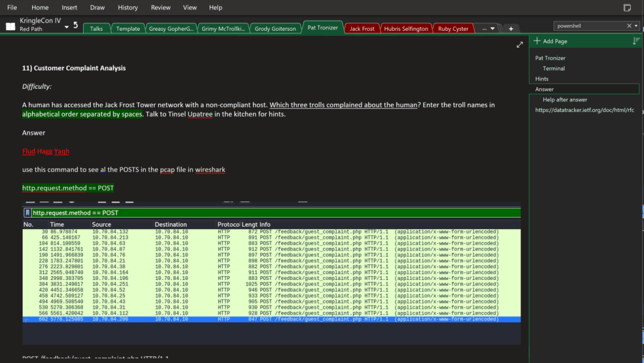The height and width of the screenshot is (363, 644).
Task: Click the sort pages icon
Action: click(x=636, y=41)
